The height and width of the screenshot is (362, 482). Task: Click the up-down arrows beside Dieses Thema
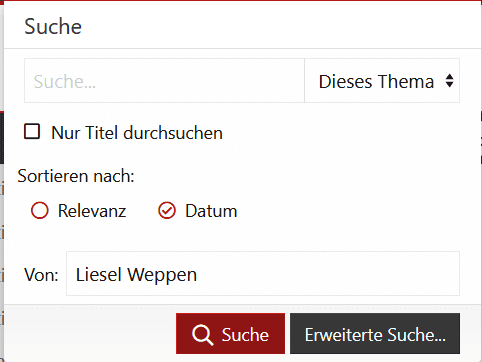pyautogui.click(x=449, y=81)
